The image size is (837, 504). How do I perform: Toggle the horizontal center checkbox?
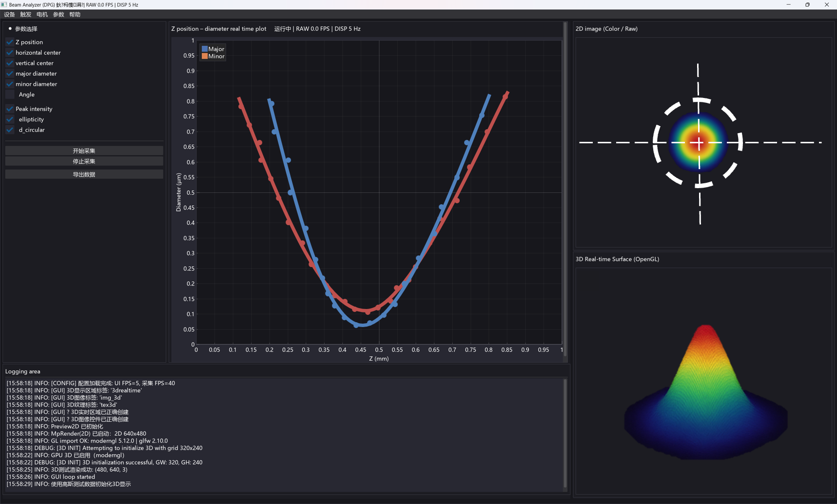point(10,53)
